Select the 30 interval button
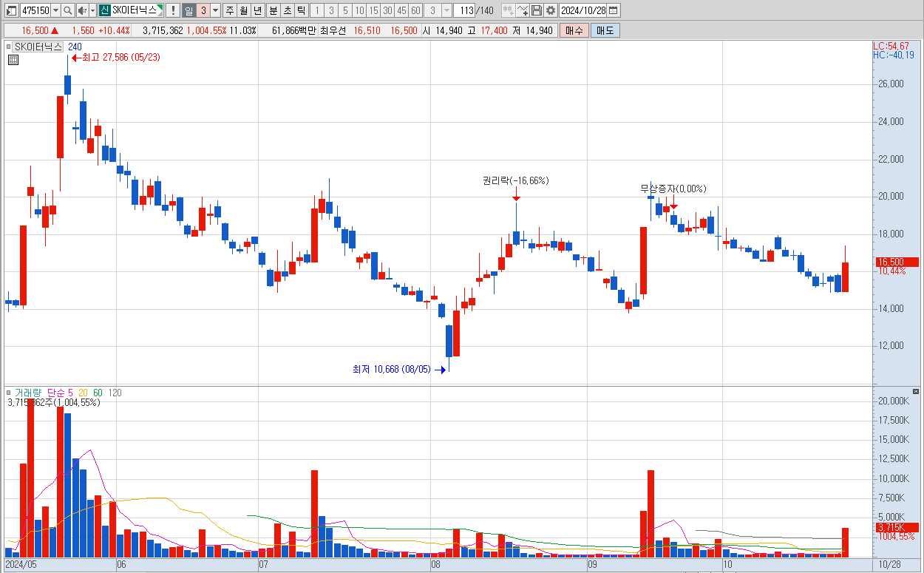924x573 pixels. pyautogui.click(x=387, y=10)
